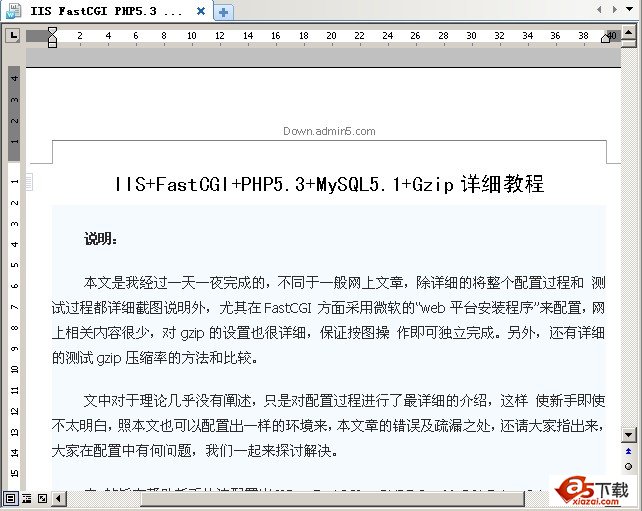Click the vertical scrollbar down arrow
The image size is (642, 511).
click(628, 434)
